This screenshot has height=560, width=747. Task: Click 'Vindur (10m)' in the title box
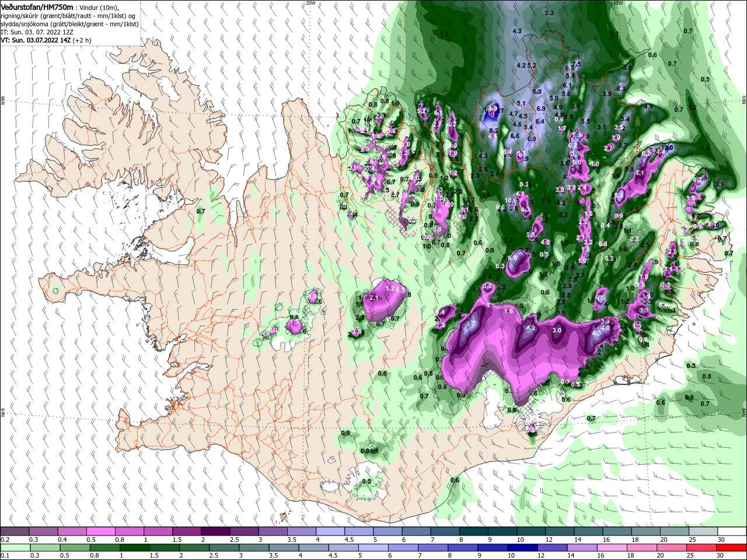click(x=99, y=7)
